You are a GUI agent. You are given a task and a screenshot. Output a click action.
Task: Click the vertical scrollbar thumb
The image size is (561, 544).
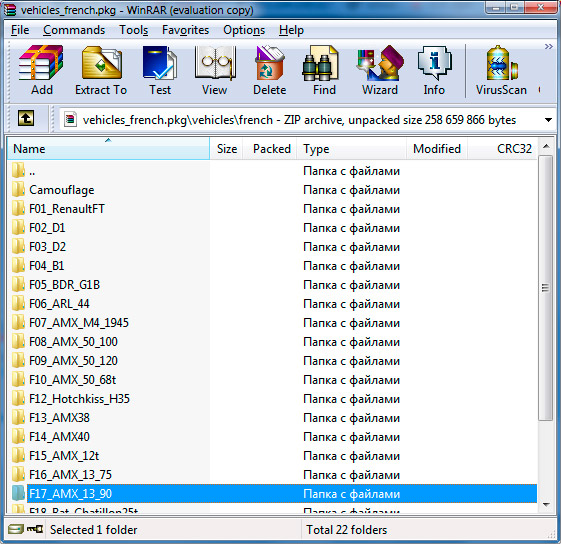pyautogui.click(x=546, y=287)
